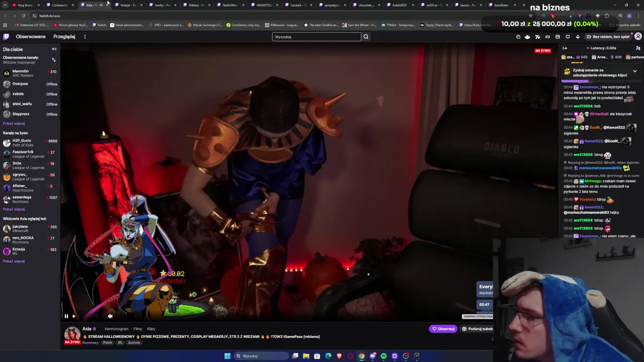Open Obserwowane in top navigation

point(31,37)
